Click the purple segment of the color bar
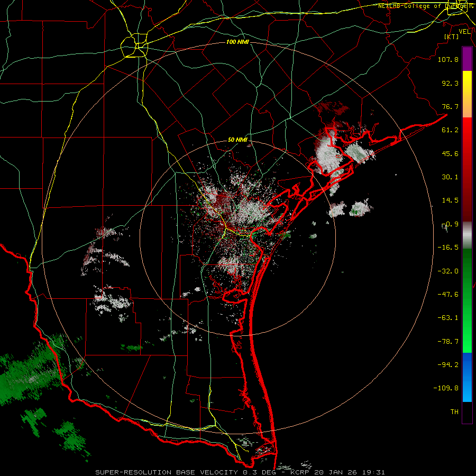The height and width of the screenshot is (476, 476). point(467,59)
